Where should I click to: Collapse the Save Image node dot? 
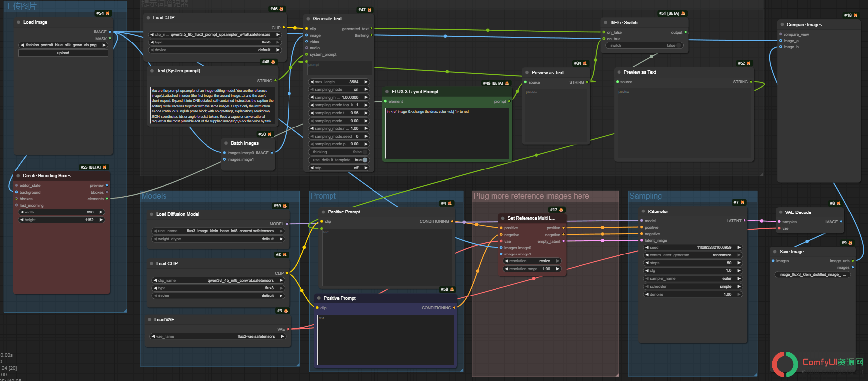775,252
